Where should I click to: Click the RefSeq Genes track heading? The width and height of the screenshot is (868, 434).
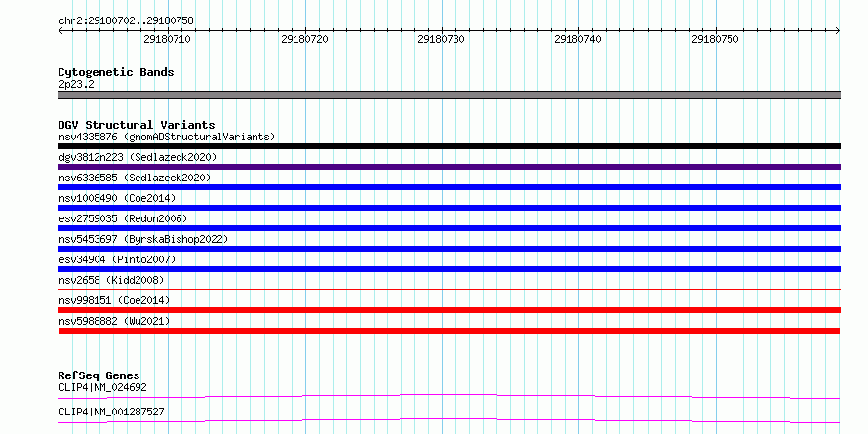[x=99, y=376]
